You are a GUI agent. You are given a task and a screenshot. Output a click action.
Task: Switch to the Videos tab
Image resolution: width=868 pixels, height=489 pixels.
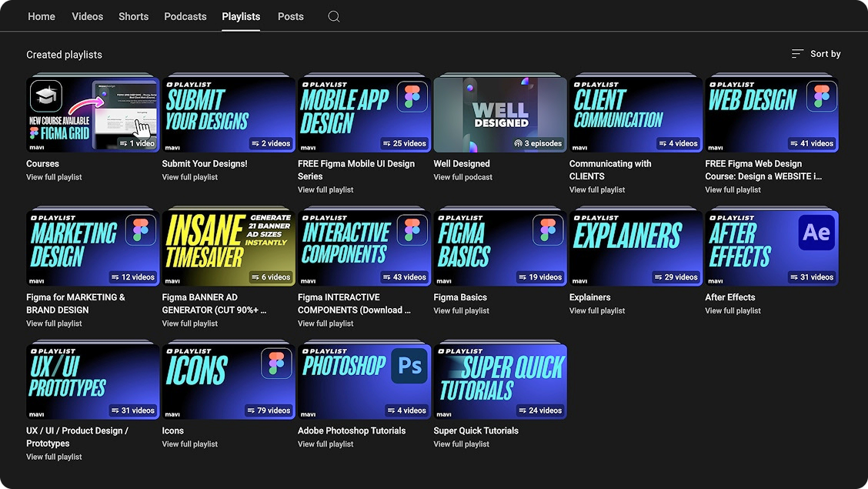click(x=87, y=16)
